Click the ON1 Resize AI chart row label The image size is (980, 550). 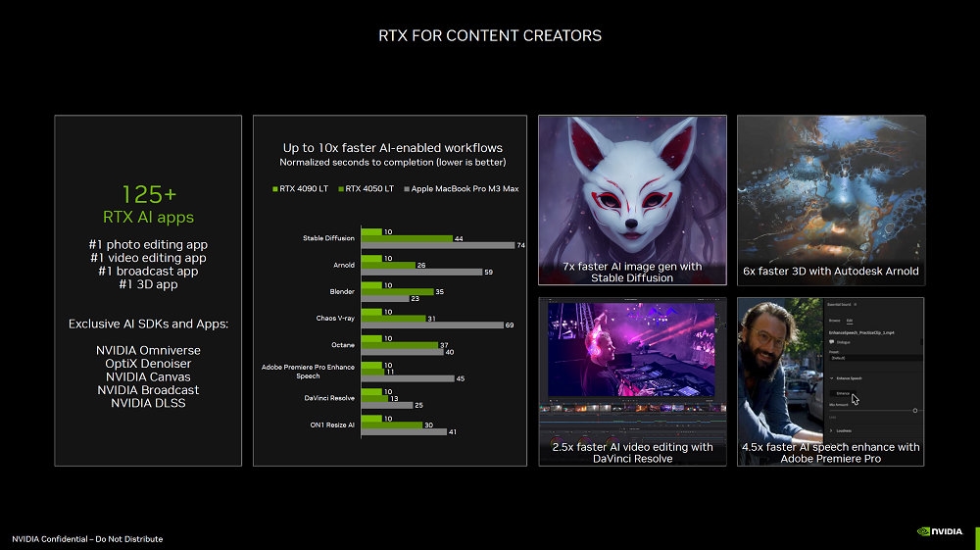tap(332, 425)
